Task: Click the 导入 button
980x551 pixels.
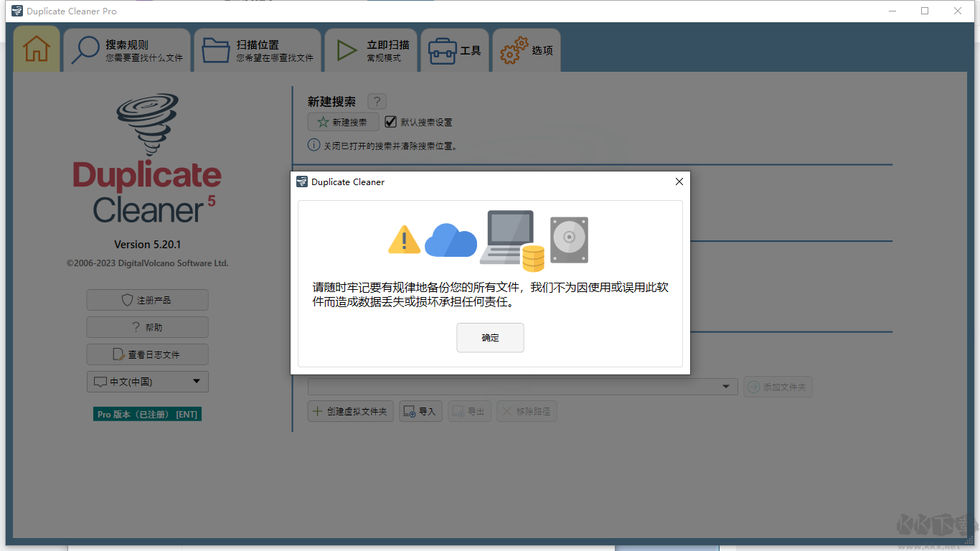Action: coord(420,411)
